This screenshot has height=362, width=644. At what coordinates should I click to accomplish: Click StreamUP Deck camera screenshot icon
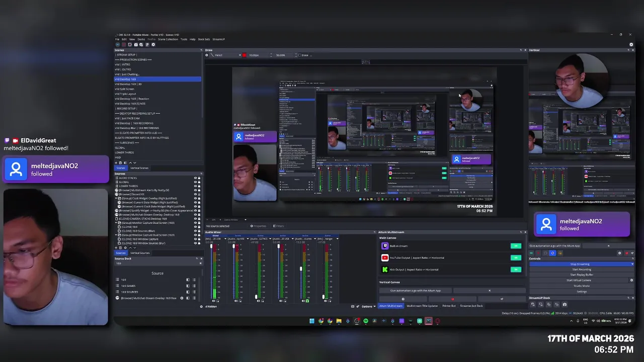coord(565,304)
